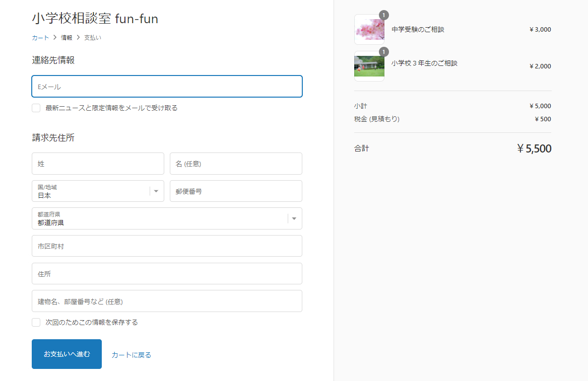588x381 pixels.
Task: Click quantity badge on 小学校3年生のご相談 item
Action: point(383,52)
